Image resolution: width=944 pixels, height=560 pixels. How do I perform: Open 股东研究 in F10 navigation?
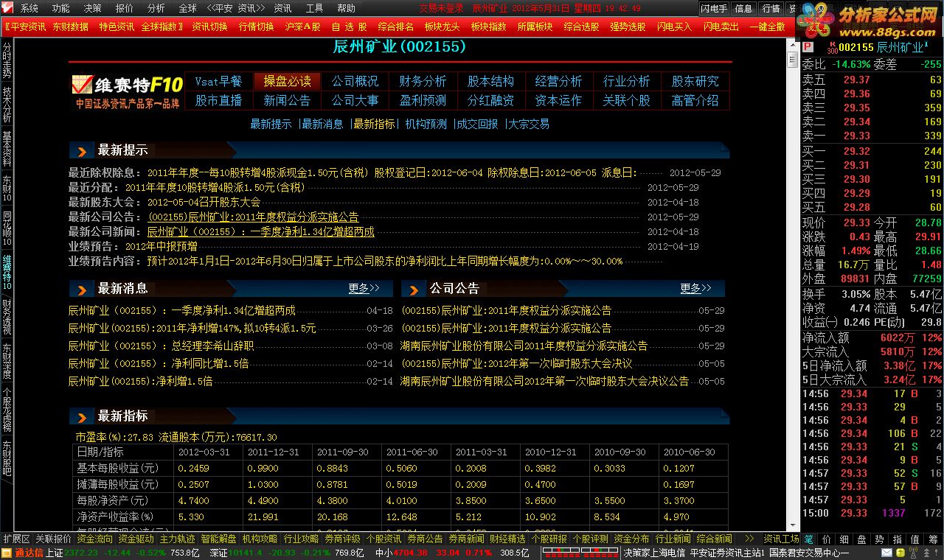(x=695, y=81)
